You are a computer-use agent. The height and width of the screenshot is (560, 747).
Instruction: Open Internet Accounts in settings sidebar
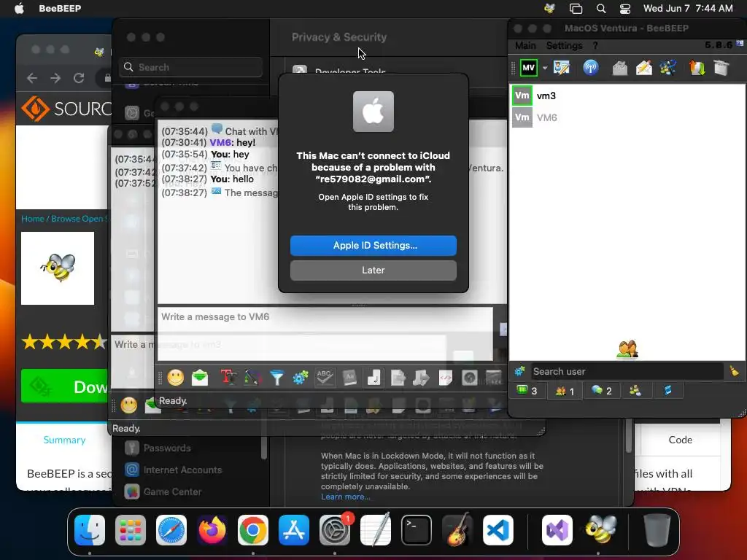point(182,470)
